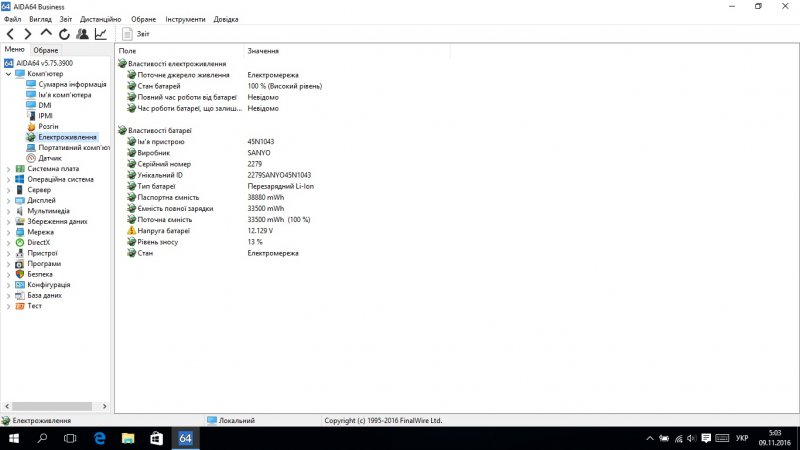800x450 pixels.
Task: Open Microsoft Edge from the taskbar
Action: coord(100,438)
